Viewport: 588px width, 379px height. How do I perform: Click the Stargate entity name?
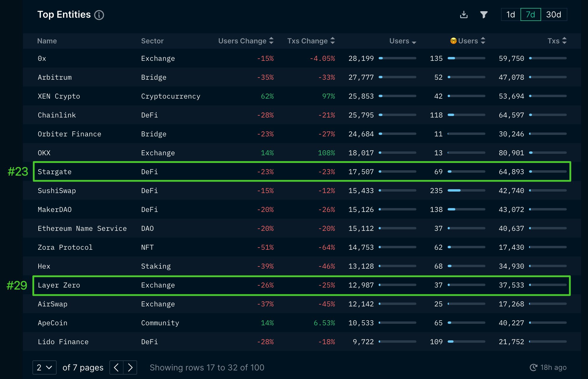[x=55, y=171]
